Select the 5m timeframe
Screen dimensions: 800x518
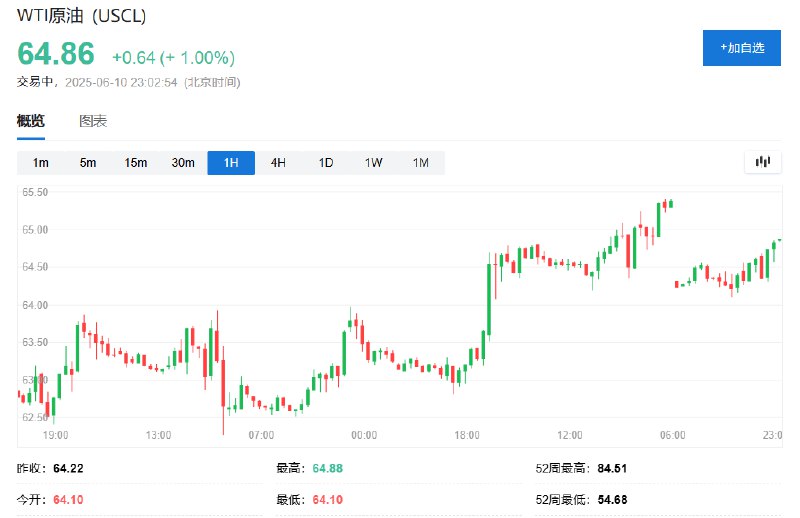pos(88,163)
